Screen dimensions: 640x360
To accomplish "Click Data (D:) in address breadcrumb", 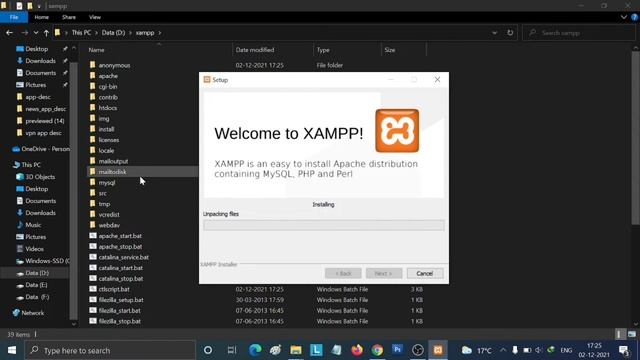I will [113, 33].
